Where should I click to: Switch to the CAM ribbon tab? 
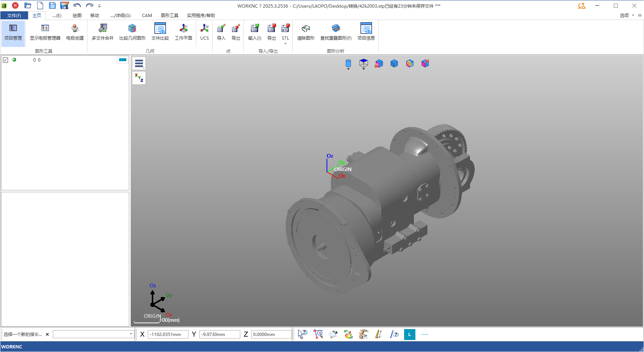[x=147, y=15]
